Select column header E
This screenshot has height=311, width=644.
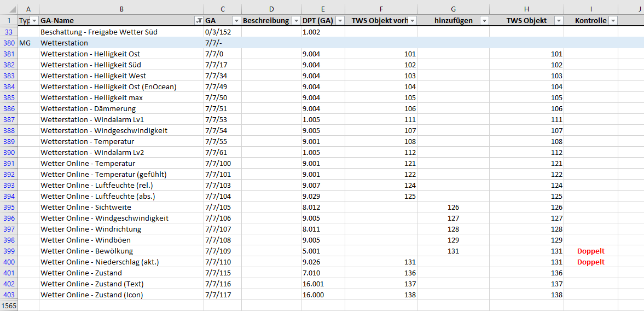tap(323, 8)
